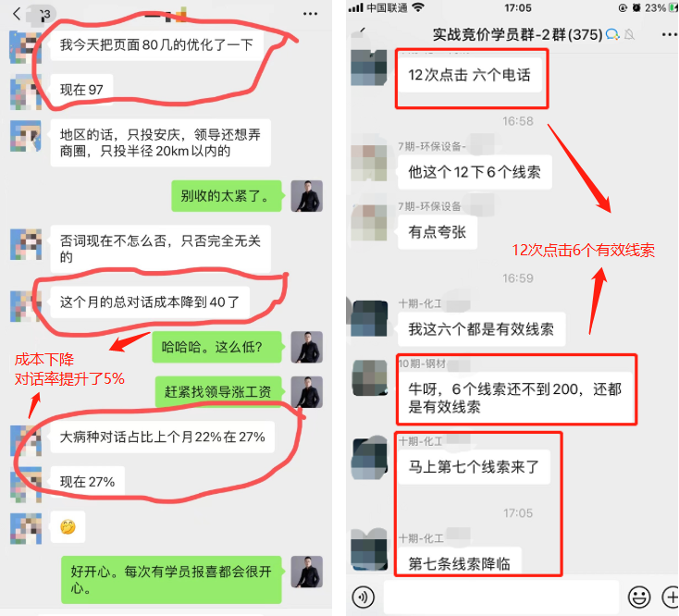Viewport: 679px width, 616px height.
Task: Tap the '马上第七个线索来了' message
Action: 474,467
